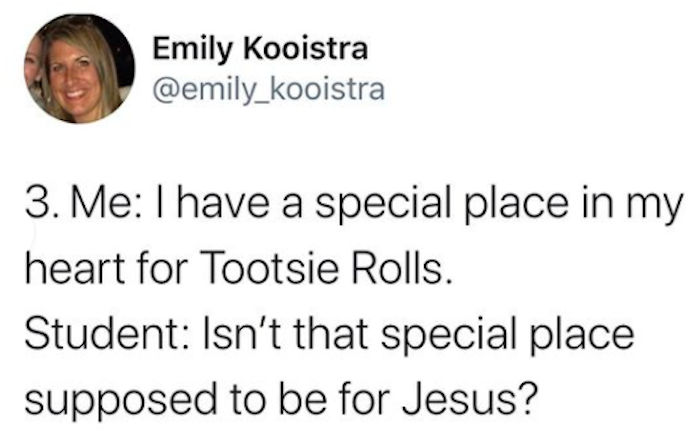Open the @emily_kooistra handle link
700x447 pixels.
268,89
